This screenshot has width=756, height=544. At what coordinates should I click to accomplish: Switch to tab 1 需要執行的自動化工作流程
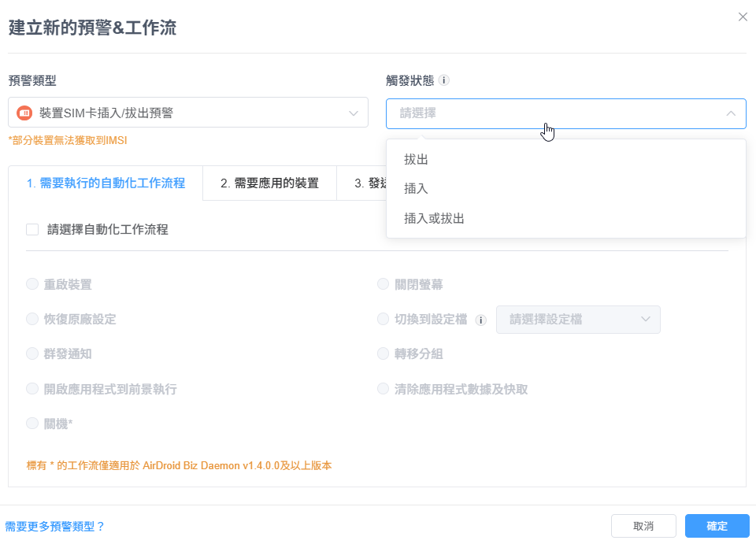pyautogui.click(x=106, y=183)
